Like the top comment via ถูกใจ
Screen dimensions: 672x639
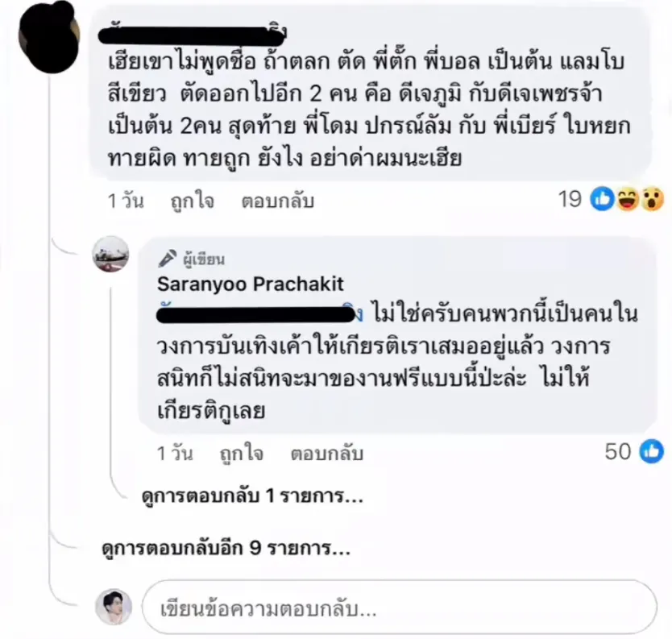tap(192, 201)
